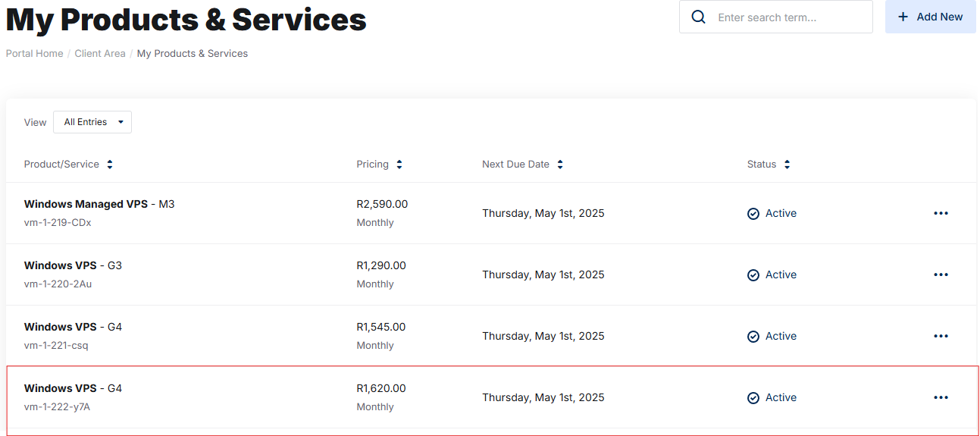Open the three-dot menu for vm-1-221-csq
Image resolution: width=980 pixels, height=436 pixels.
click(941, 336)
